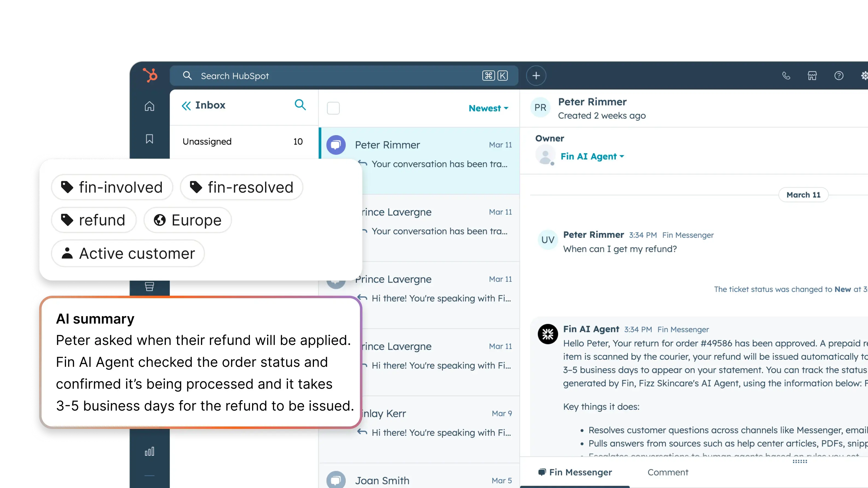This screenshot has width=868, height=488.
Task: Click Joan Smith chat avatar icon
Action: tap(336, 480)
